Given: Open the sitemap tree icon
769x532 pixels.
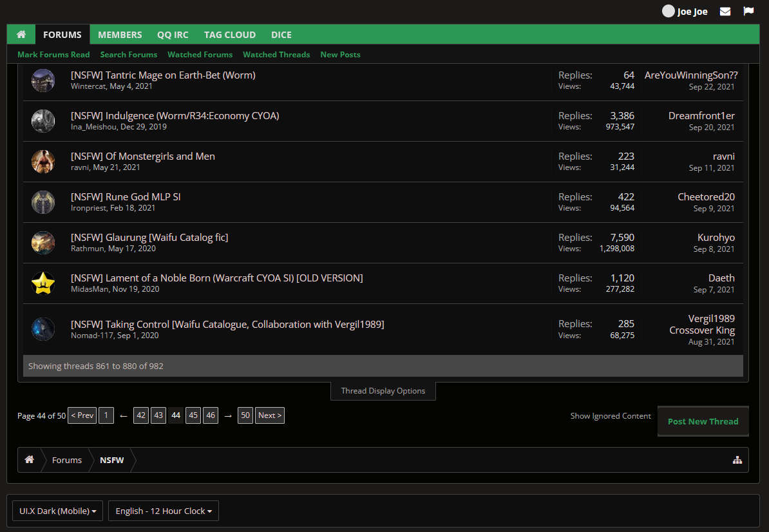Looking at the screenshot, I should click(737, 460).
